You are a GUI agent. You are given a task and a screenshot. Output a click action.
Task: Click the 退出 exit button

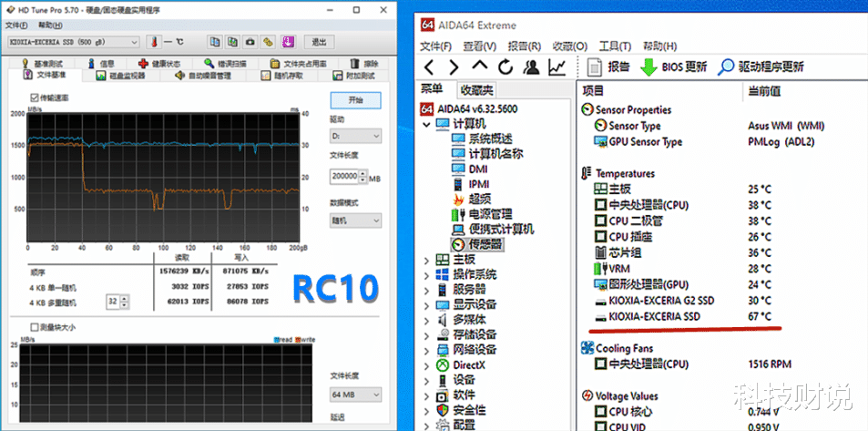tap(320, 42)
